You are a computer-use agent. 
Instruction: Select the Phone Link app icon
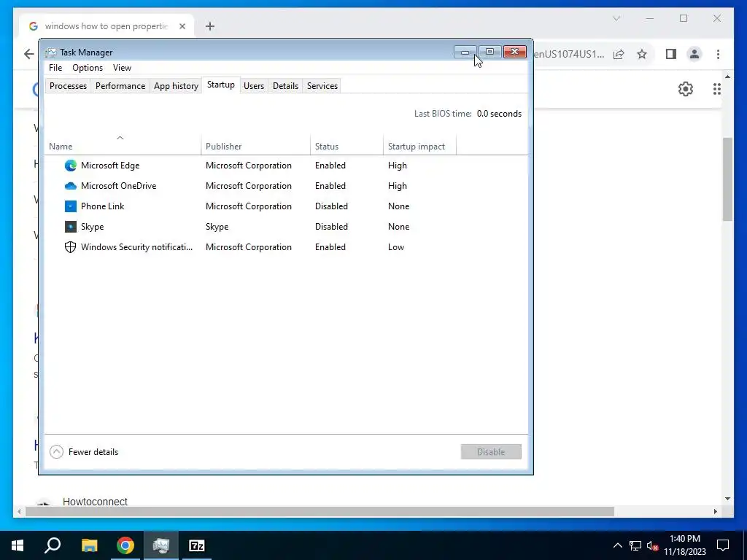(x=71, y=206)
